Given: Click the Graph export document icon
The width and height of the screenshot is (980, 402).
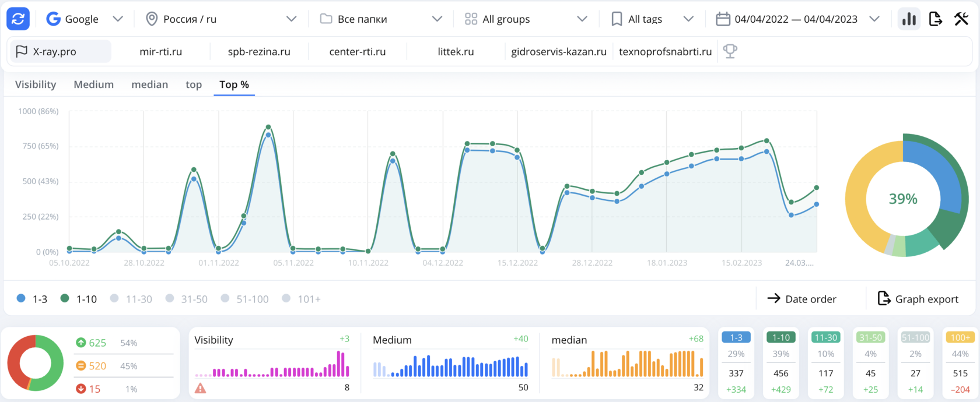Looking at the screenshot, I should click(884, 298).
